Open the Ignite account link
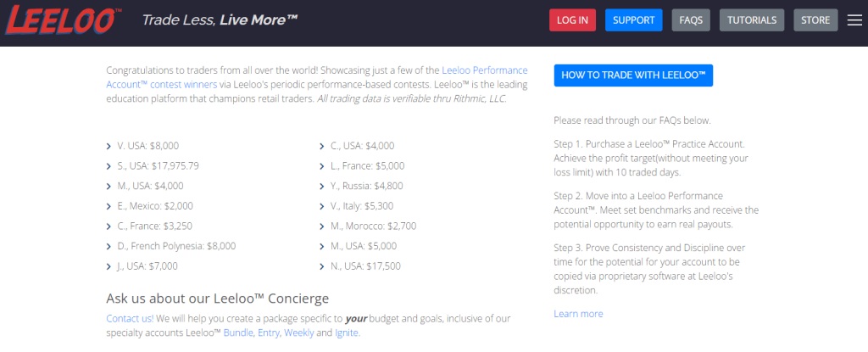The width and height of the screenshot is (868, 352). (x=347, y=333)
